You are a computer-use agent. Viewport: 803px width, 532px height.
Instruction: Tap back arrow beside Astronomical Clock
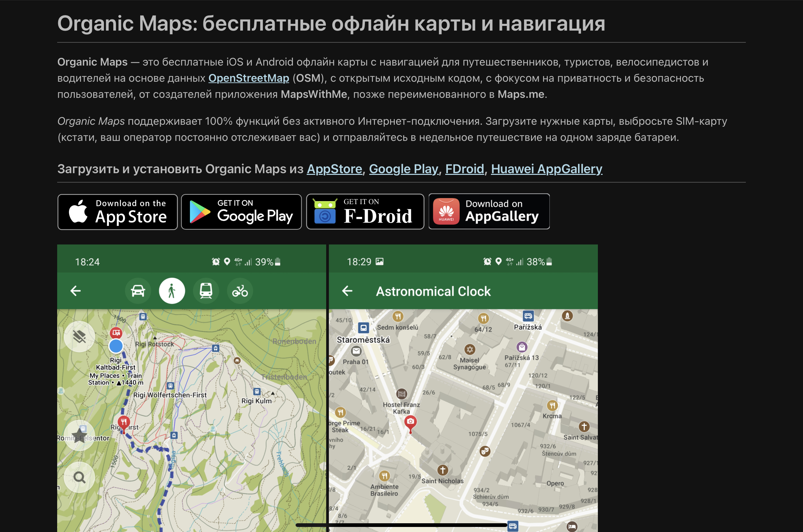[347, 291]
